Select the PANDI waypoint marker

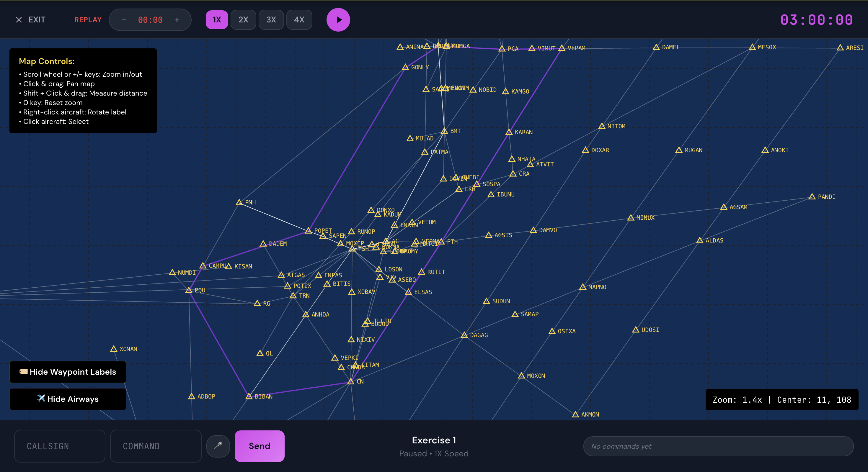(x=812, y=196)
